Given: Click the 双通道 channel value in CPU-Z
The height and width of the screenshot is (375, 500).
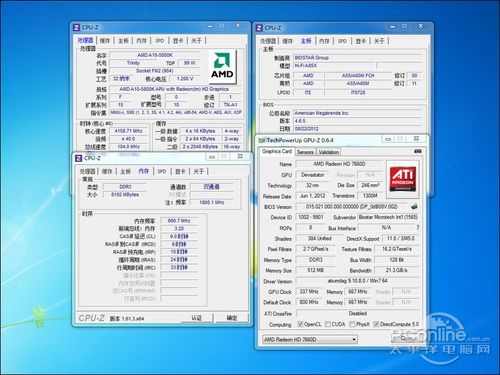Looking at the screenshot, I should (x=211, y=187).
